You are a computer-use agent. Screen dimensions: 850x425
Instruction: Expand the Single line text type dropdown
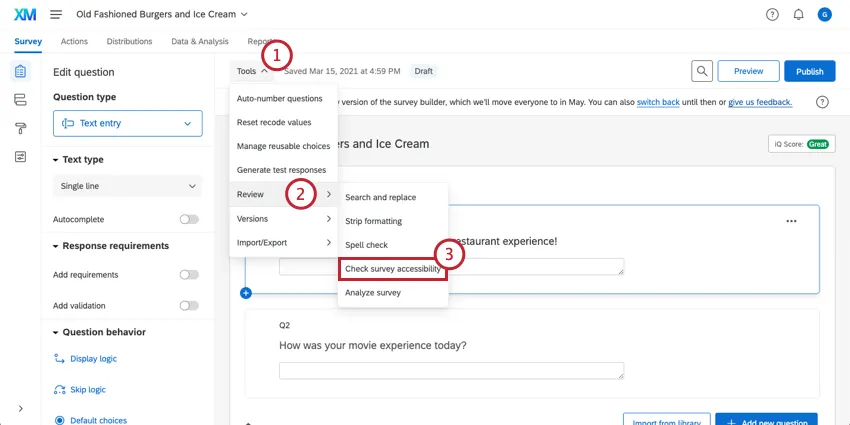[127, 186]
